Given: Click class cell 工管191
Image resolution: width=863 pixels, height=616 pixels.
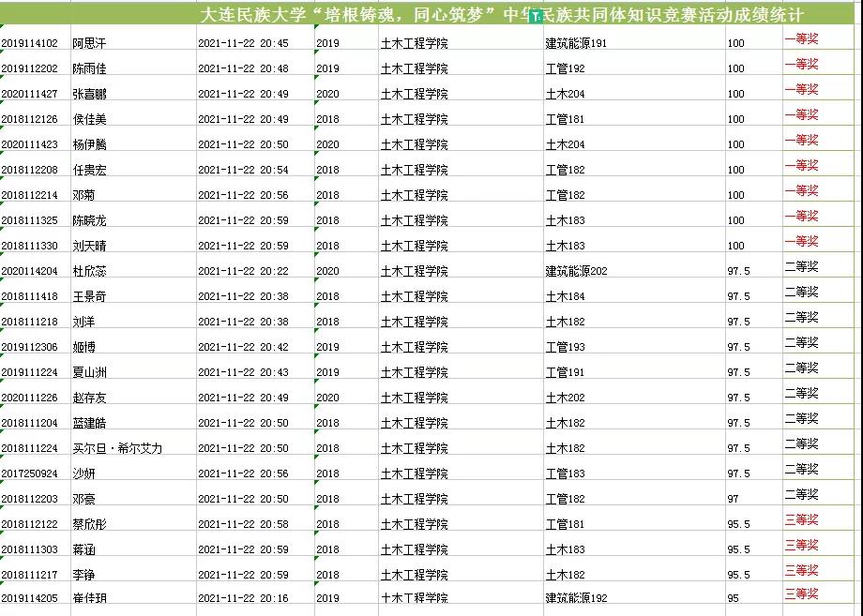Looking at the screenshot, I should pos(566,372).
